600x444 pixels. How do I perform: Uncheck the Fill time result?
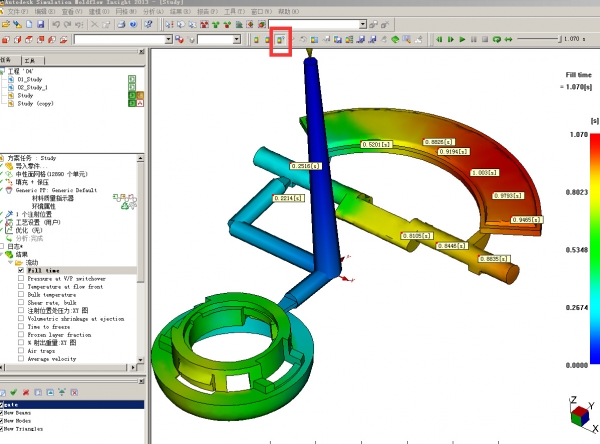pos(21,270)
